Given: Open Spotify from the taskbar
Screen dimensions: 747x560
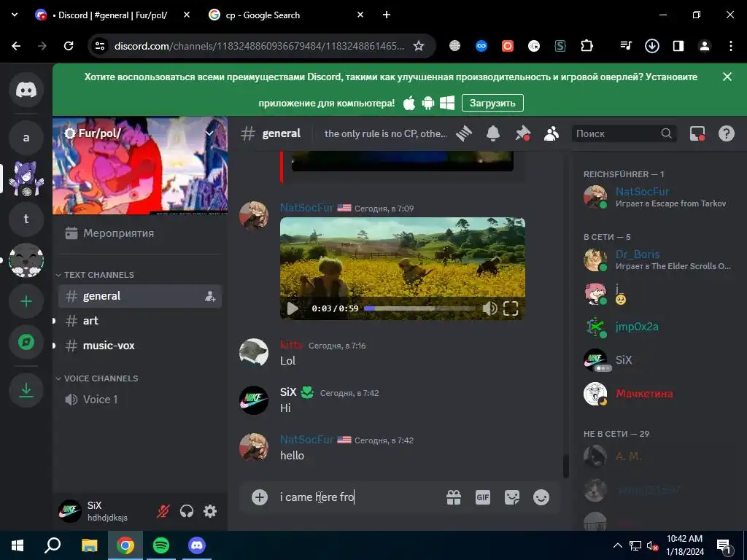Looking at the screenshot, I should pos(161,545).
